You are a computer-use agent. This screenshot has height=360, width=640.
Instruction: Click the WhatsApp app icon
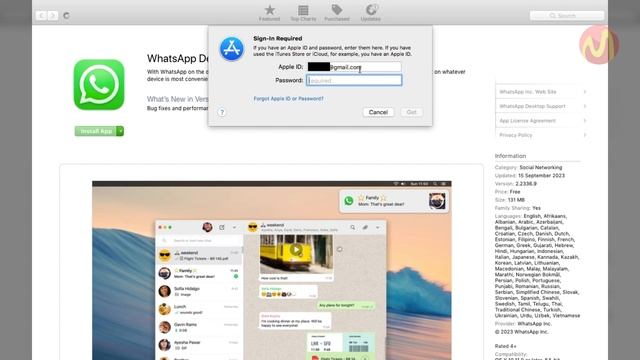pos(99,84)
